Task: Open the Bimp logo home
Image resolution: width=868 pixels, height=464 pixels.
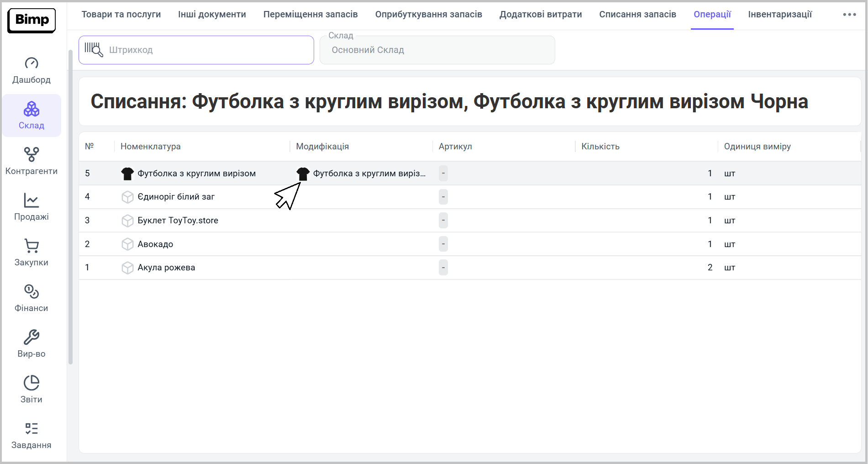Action: pyautogui.click(x=32, y=20)
